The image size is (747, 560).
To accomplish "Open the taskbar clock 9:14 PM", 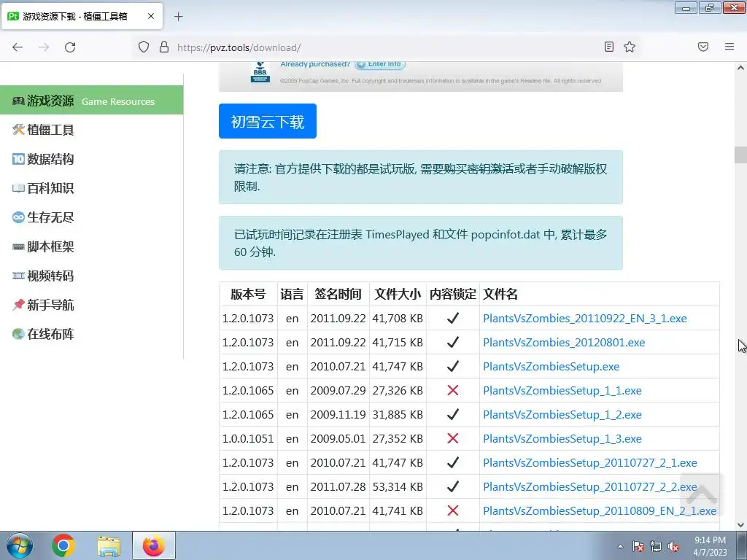I will [x=710, y=546].
